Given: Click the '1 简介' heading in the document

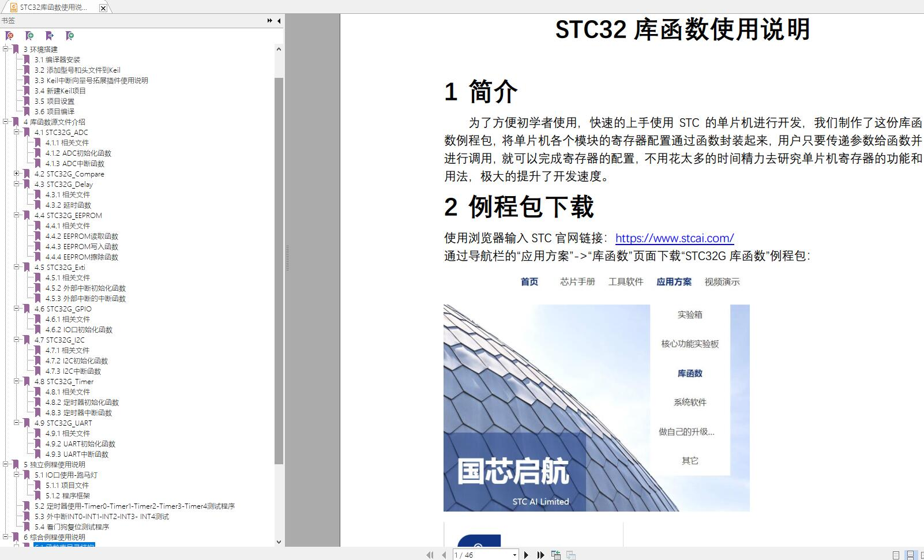Looking at the screenshot, I should 481,92.
